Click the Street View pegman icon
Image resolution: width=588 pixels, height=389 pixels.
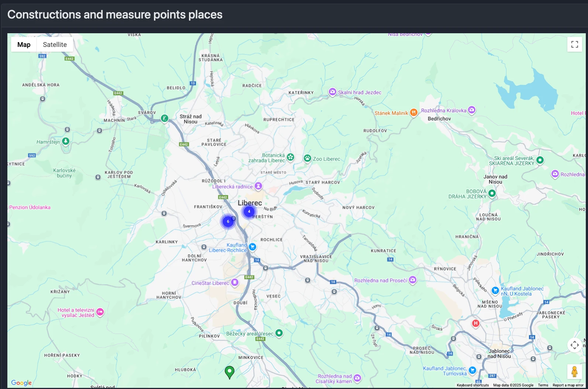[x=574, y=372]
